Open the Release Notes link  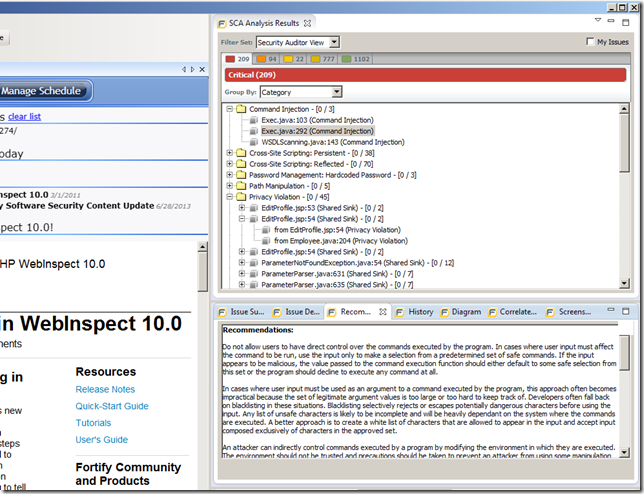105,389
